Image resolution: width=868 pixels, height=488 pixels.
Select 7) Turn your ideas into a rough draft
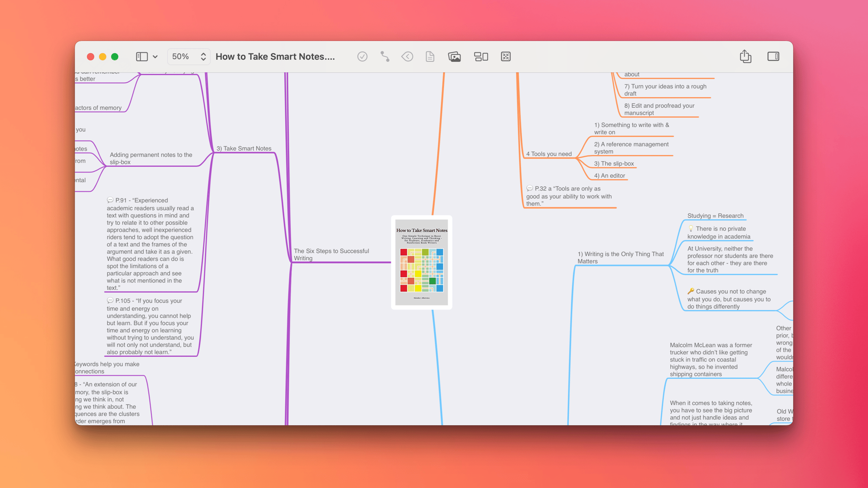pos(665,90)
